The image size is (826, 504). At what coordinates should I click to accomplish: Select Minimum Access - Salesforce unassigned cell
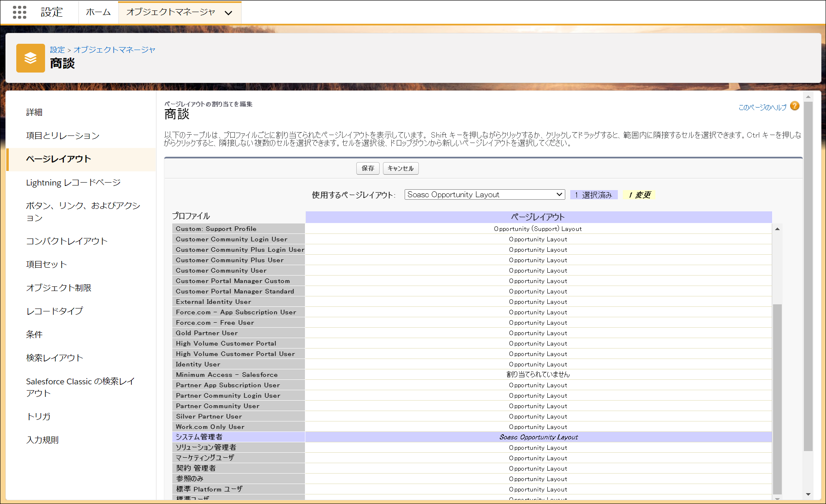[538, 375]
